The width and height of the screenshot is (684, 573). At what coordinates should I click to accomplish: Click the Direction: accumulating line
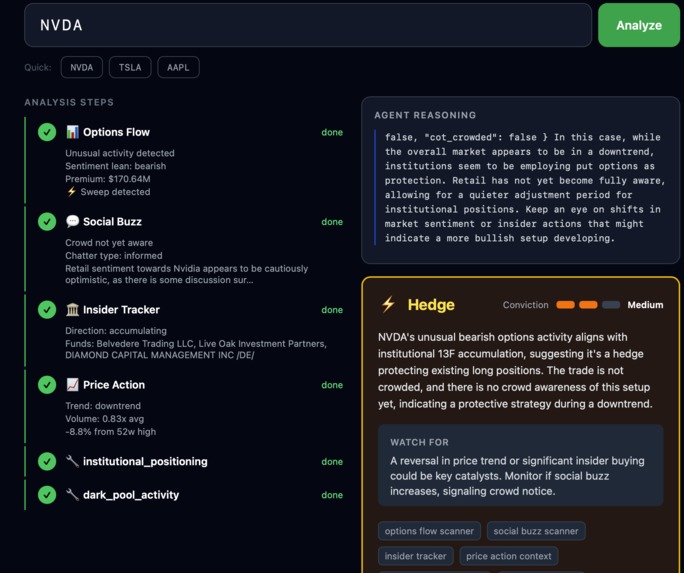116,331
